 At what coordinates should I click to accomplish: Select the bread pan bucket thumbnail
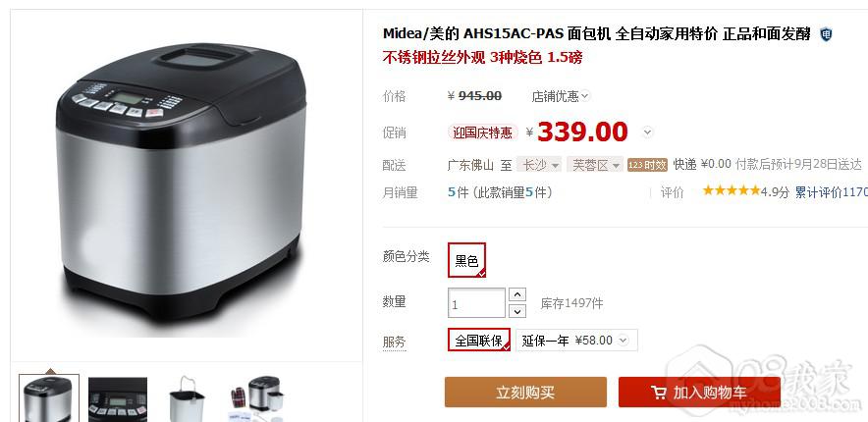186,399
